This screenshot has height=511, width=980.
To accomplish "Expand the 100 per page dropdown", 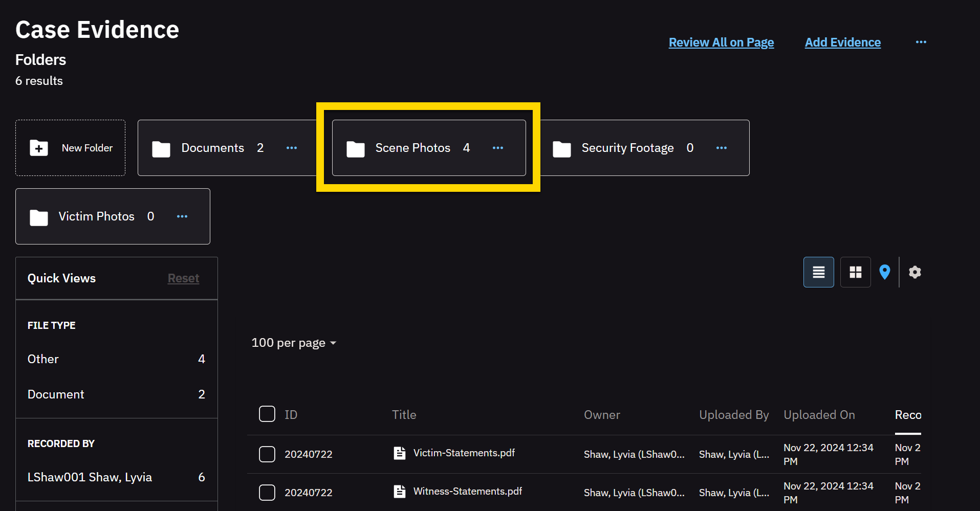I will click(294, 343).
